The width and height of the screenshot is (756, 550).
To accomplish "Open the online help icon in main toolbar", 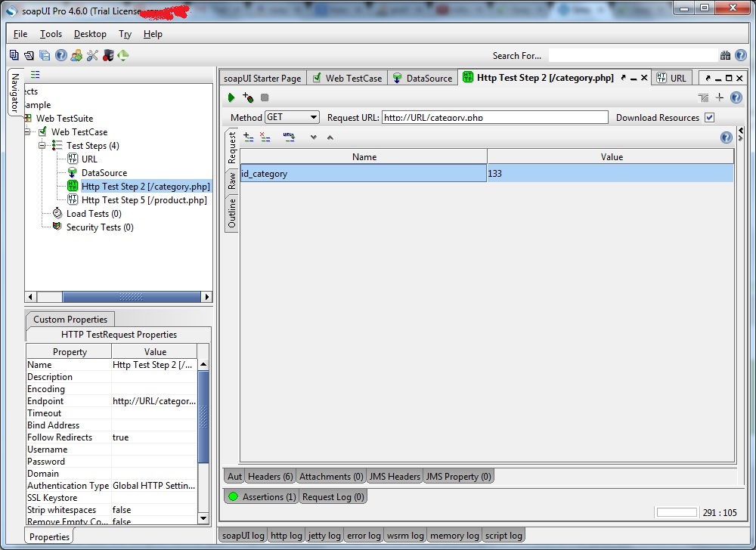I will (x=60, y=55).
